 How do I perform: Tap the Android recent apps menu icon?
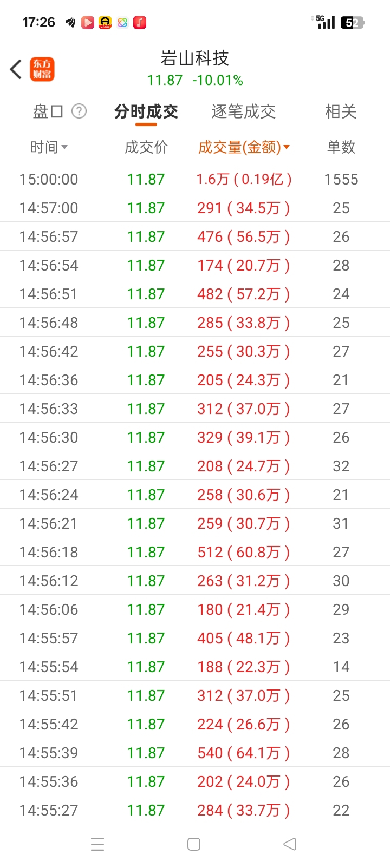pos(97,844)
